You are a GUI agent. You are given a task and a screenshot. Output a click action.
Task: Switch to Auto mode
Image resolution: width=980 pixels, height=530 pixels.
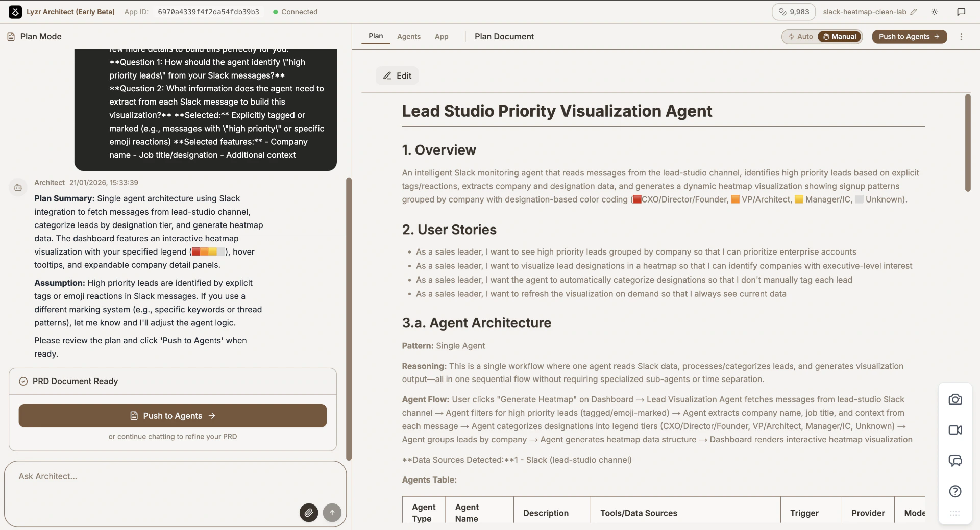[800, 36]
